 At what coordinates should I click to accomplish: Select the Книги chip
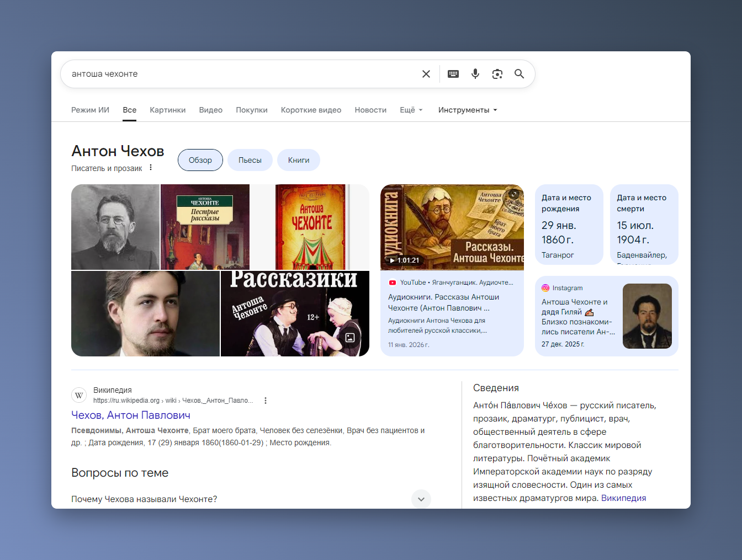click(299, 160)
